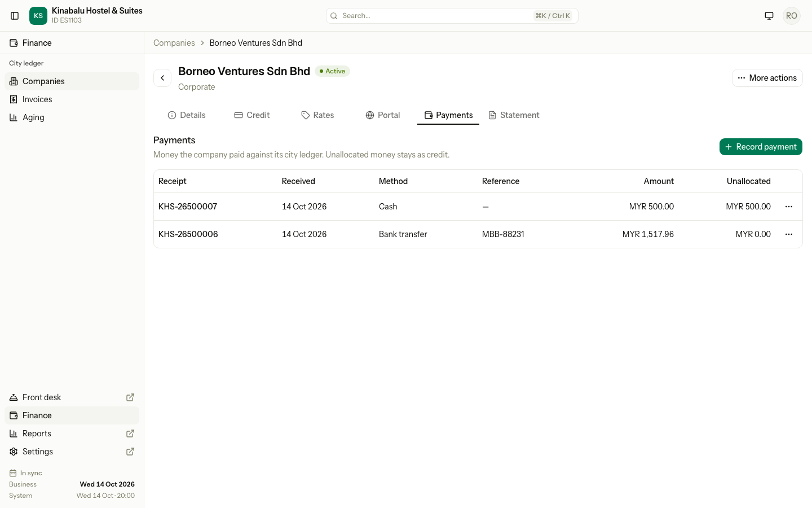812x508 pixels.
Task: Open Aging in the sidebar
Action: coord(72,117)
